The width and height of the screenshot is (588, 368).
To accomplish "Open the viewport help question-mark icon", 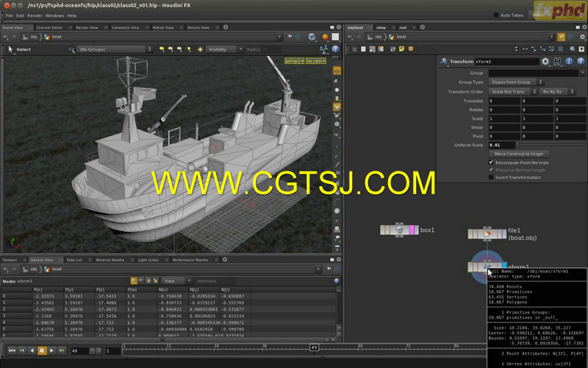I will (x=336, y=49).
